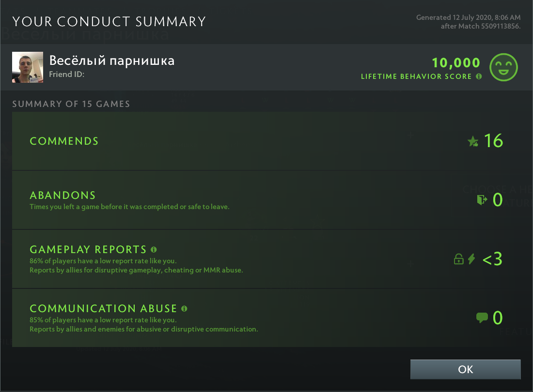Click the speech bubble communication icon

pos(482,318)
